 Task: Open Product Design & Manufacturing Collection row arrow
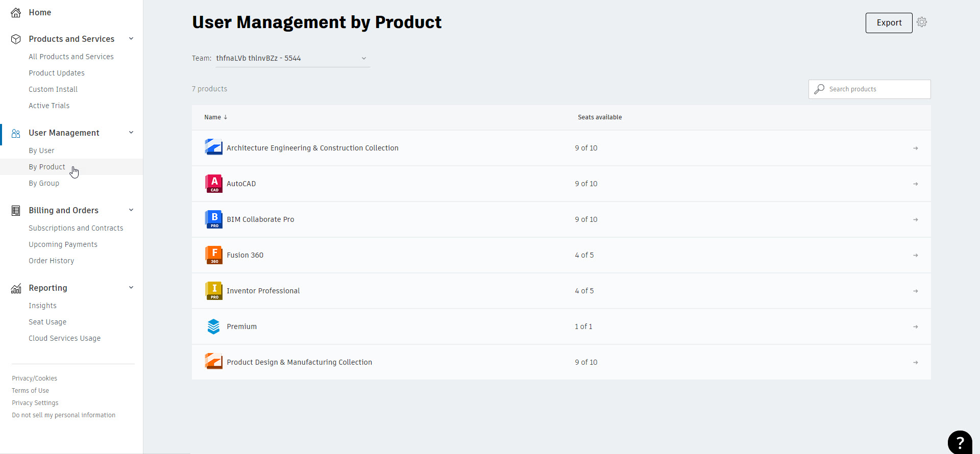click(x=916, y=363)
